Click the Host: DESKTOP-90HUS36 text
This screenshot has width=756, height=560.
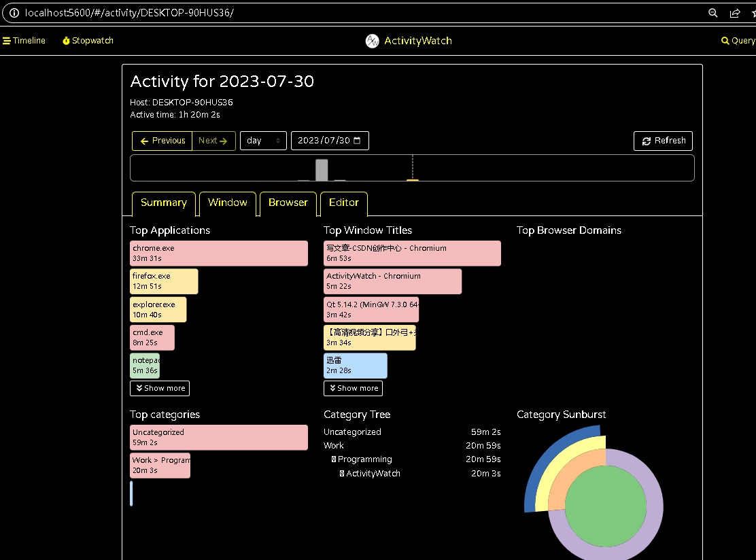pos(182,103)
